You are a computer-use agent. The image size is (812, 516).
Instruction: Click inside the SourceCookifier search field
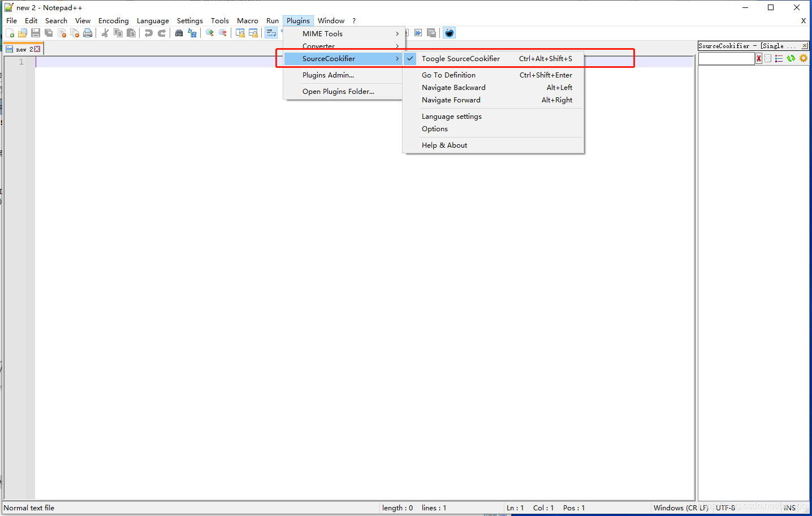(x=725, y=58)
